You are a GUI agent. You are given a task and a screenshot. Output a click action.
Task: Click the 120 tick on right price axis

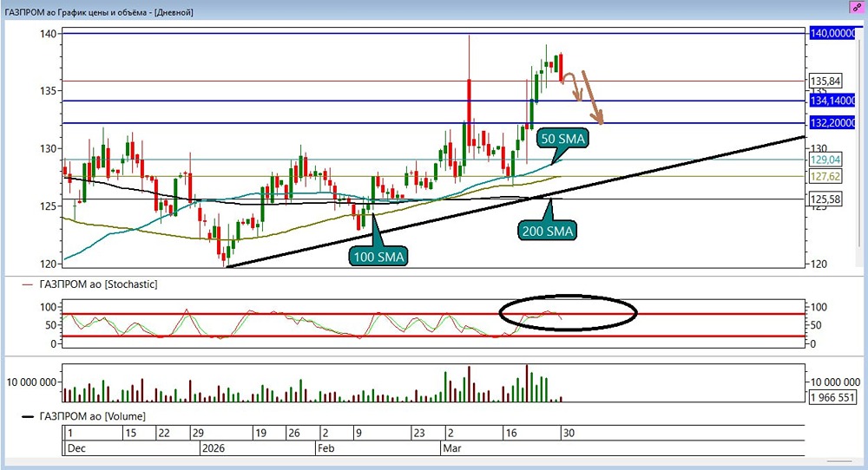click(819, 264)
